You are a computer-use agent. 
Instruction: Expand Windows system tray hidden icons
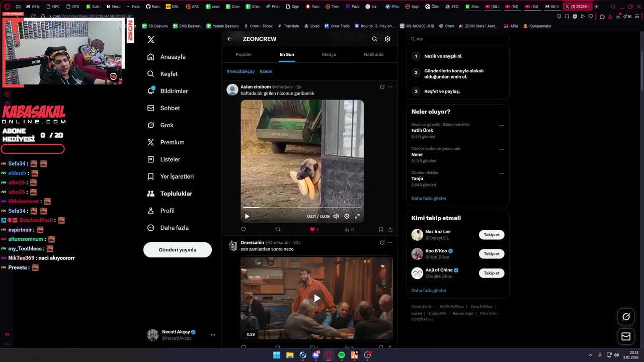591,355
